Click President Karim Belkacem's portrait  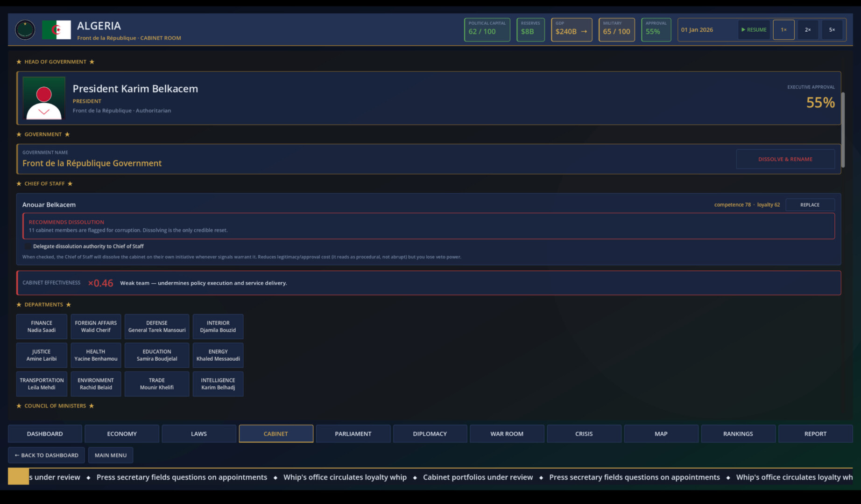[44, 98]
